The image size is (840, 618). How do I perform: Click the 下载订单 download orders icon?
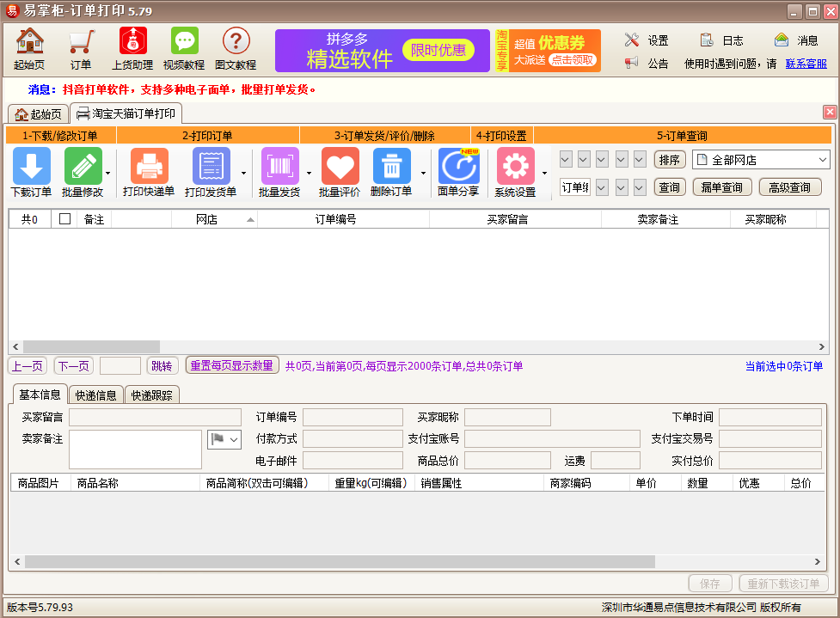31,166
